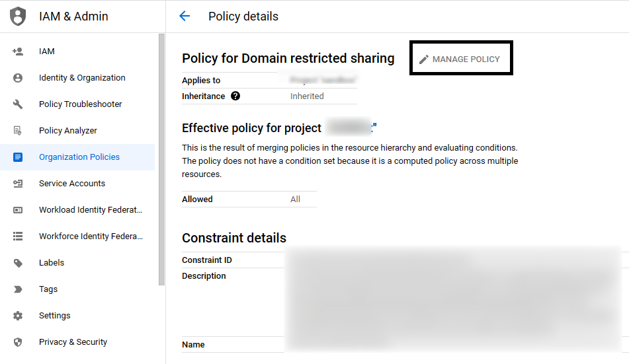Click the Identity & Organization person icon

18,78
